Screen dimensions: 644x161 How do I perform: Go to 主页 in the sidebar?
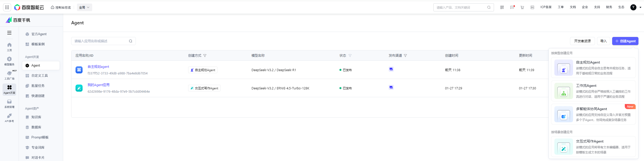pyautogui.click(x=9, y=47)
